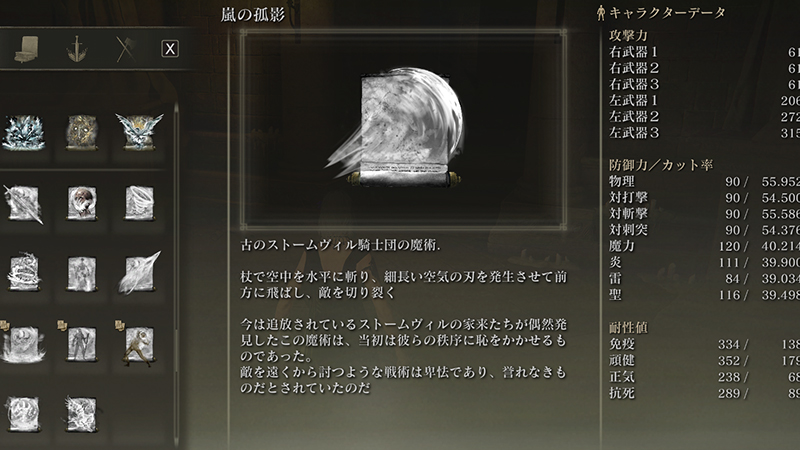The height and width of the screenshot is (450, 800).
Task: Select the crossed axes tab icon
Action: pos(126,49)
